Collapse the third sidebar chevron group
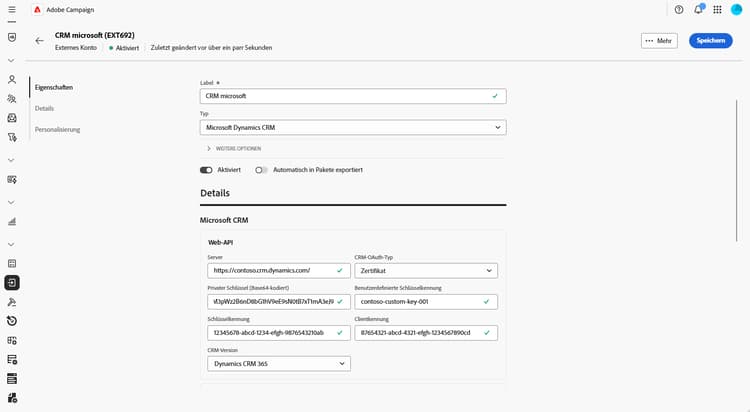The height and width of the screenshot is (412, 750). (11, 202)
